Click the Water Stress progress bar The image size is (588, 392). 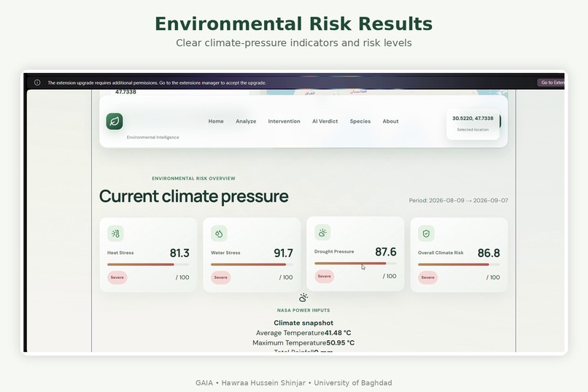point(252,264)
